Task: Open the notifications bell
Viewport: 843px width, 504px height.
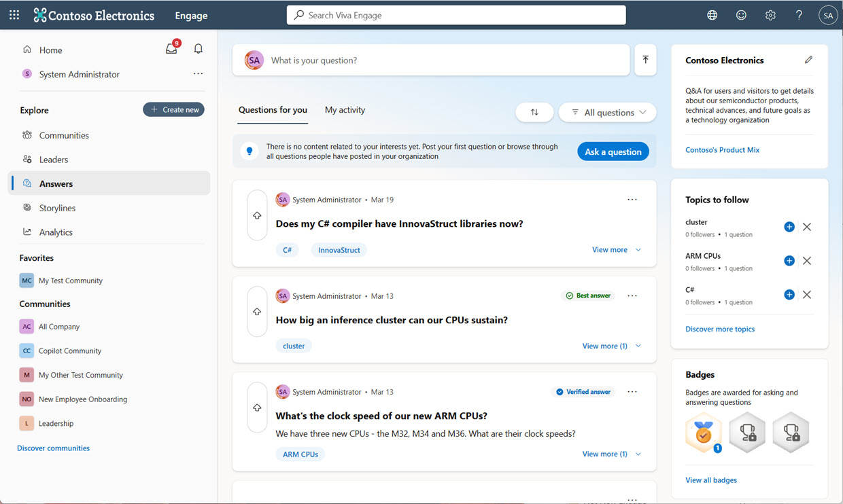Action: (x=199, y=49)
